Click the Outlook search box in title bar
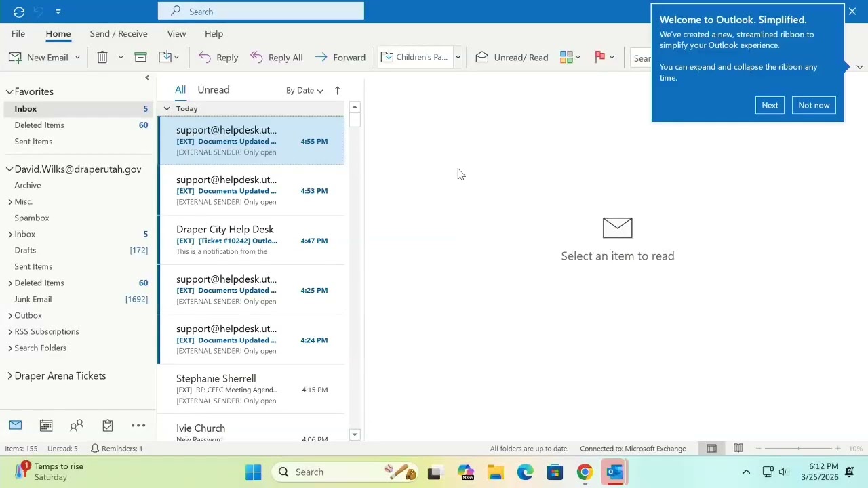 (x=261, y=11)
